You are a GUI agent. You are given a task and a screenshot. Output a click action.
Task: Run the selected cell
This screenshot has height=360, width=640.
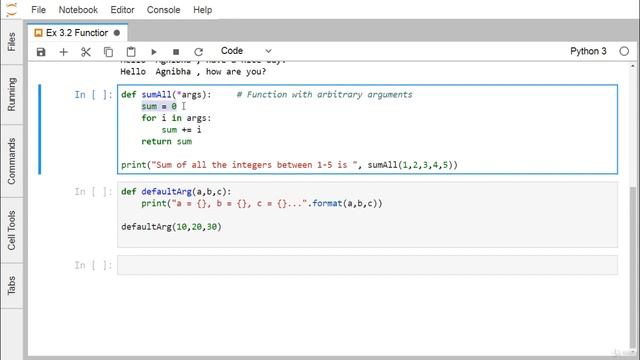tap(153, 52)
